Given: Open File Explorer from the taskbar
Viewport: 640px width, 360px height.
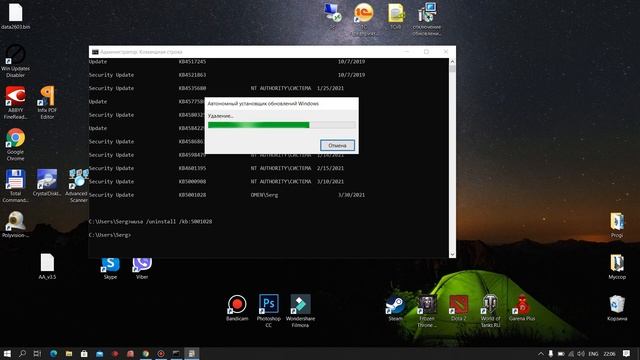Looking at the screenshot, I should [69, 353].
